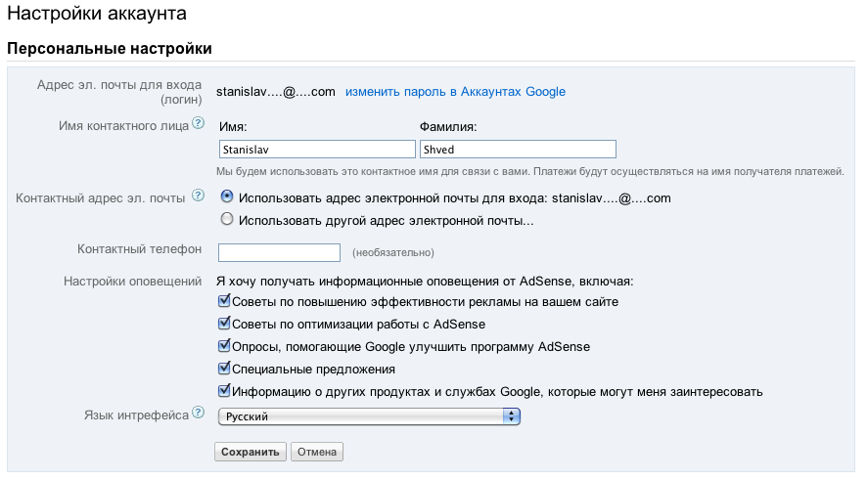
Task: Focus the last name field with Shved
Action: point(517,150)
